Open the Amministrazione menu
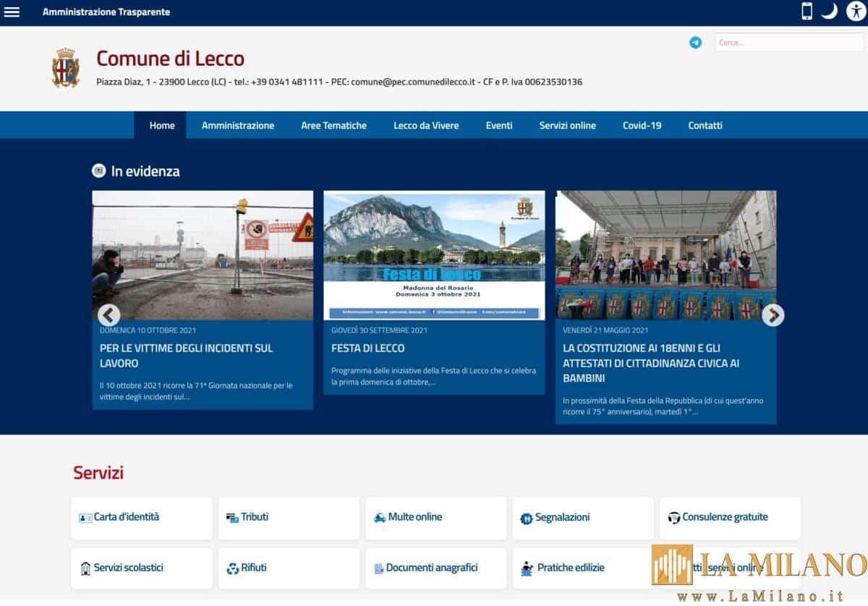 point(238,126)
